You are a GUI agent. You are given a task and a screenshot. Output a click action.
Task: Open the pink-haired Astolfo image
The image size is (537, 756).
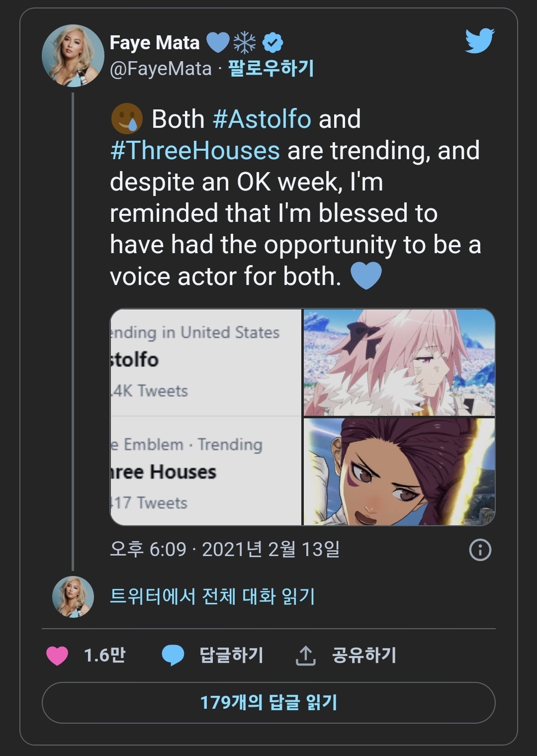click(399, 363)
